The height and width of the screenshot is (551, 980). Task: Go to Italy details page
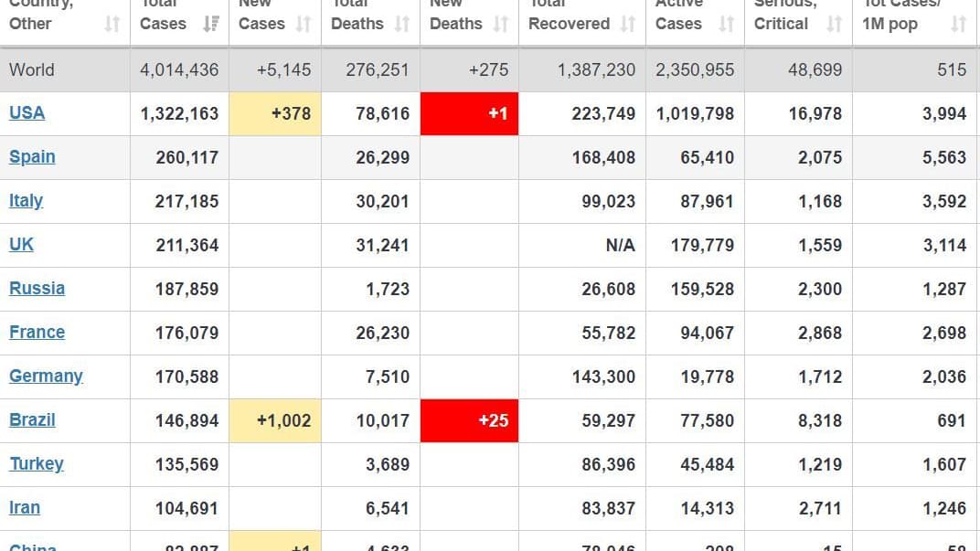[x=26, y=200]
